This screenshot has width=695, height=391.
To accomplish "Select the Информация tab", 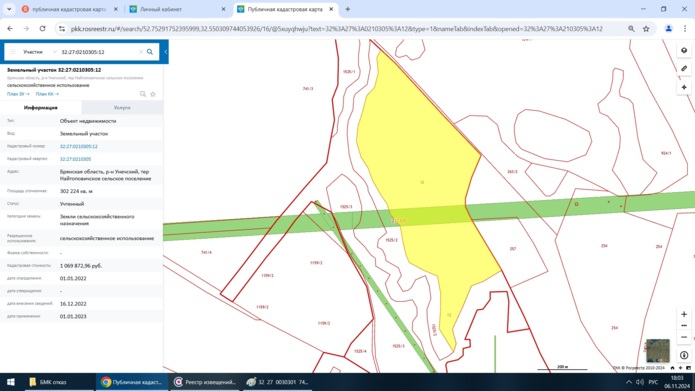I will (x=41, y=108).
